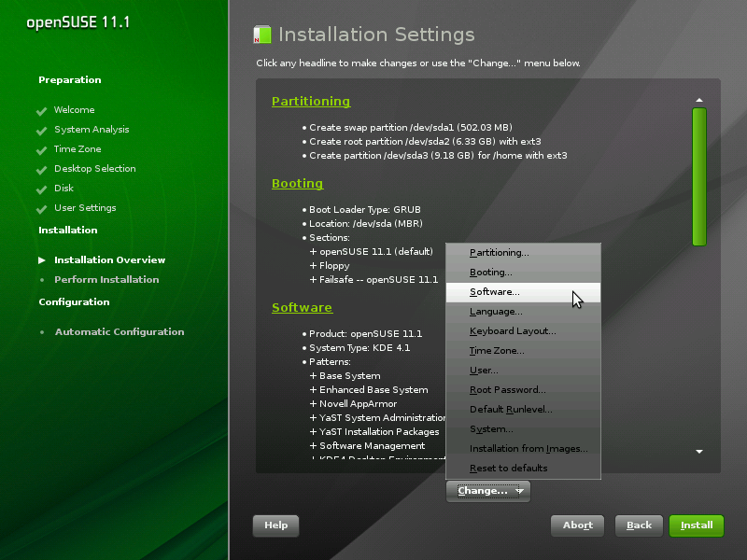Click the 'Novell AppArmor' pattern
Viewport: 747px width, 560px height.
[x=358, y=404]
